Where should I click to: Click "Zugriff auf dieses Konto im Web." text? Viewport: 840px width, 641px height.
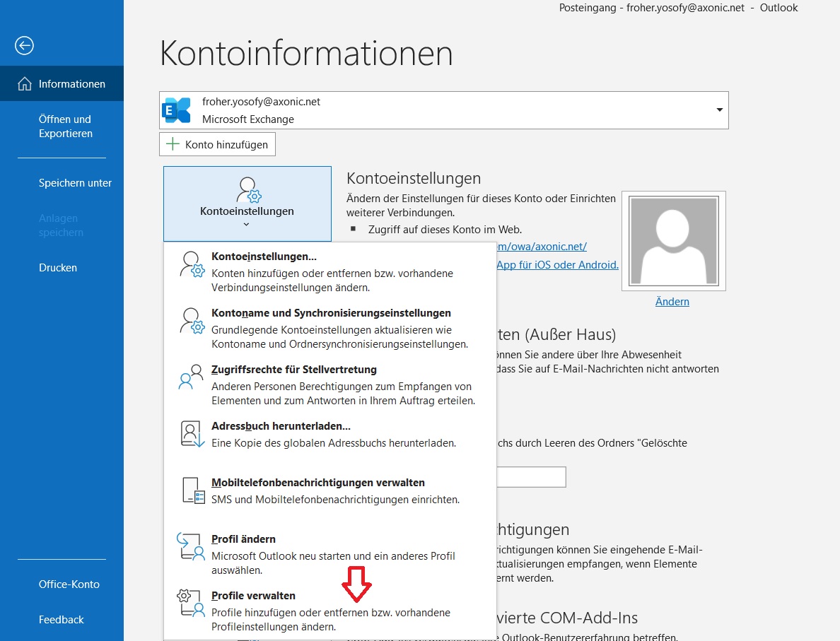click(445, 229)
